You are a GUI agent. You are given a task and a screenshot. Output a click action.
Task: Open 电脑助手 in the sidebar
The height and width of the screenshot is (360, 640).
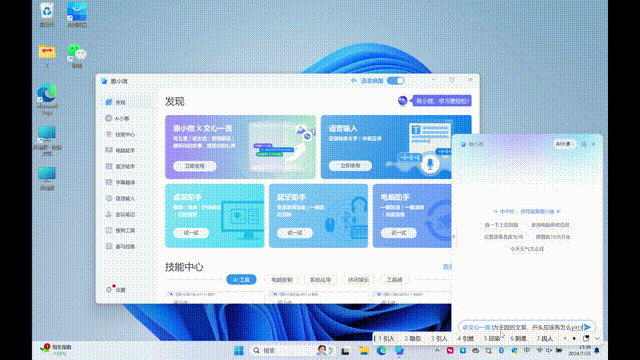(127, 150)
